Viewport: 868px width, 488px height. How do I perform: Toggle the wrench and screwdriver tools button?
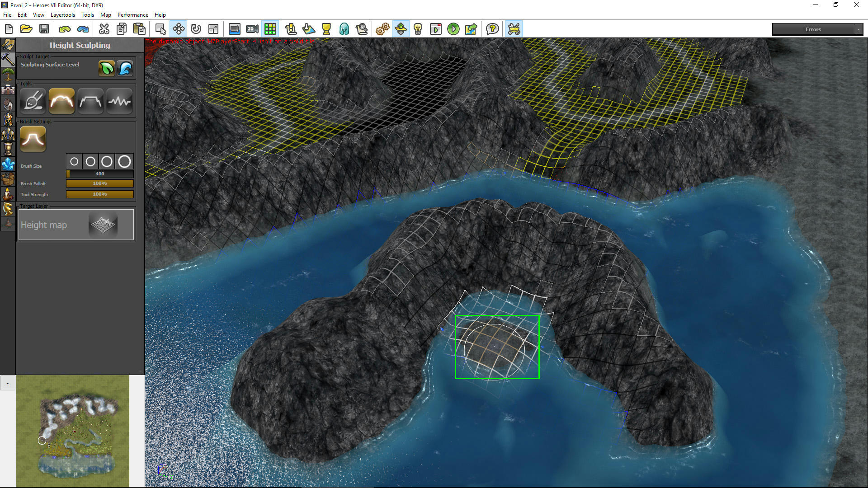(514, 29)
